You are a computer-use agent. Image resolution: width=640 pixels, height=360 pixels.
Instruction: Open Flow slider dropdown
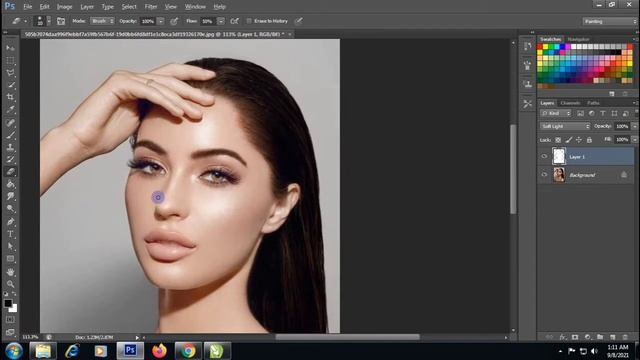[221, 21]
